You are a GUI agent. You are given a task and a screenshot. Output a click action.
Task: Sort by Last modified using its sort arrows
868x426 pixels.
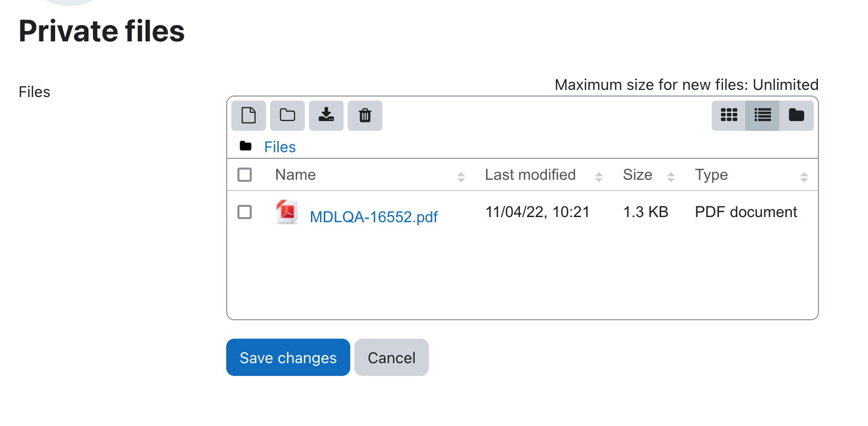click(x=599, y=177)
